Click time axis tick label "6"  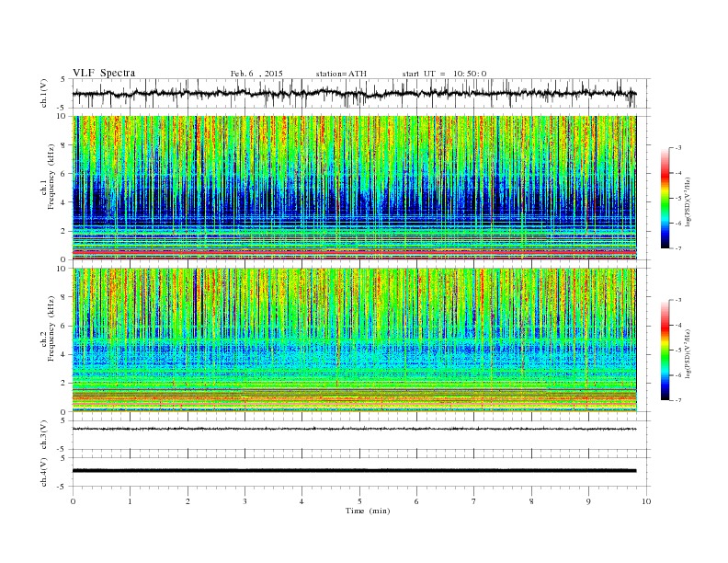pyautogui.click(x=416, y=501)
